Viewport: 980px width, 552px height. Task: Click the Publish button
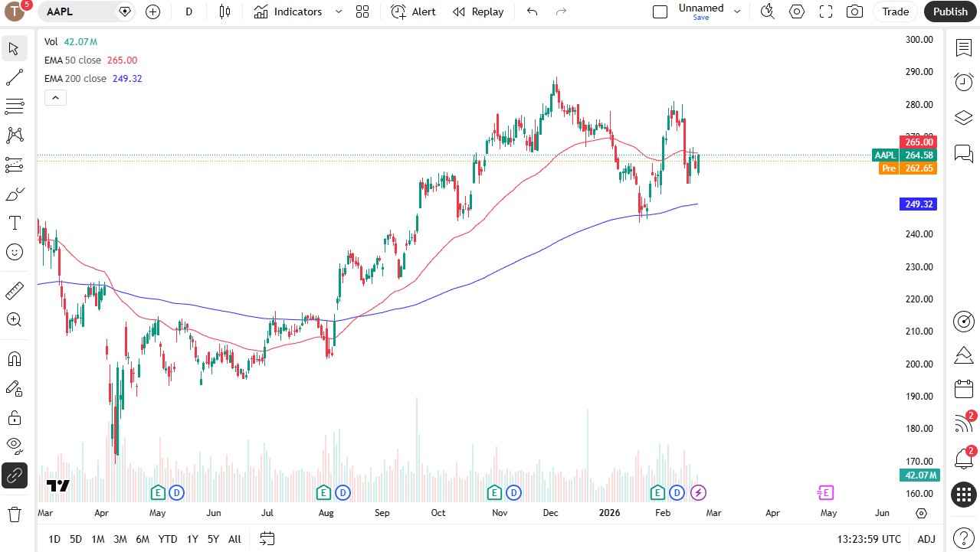pyautogui.click(x=951, y=11)
